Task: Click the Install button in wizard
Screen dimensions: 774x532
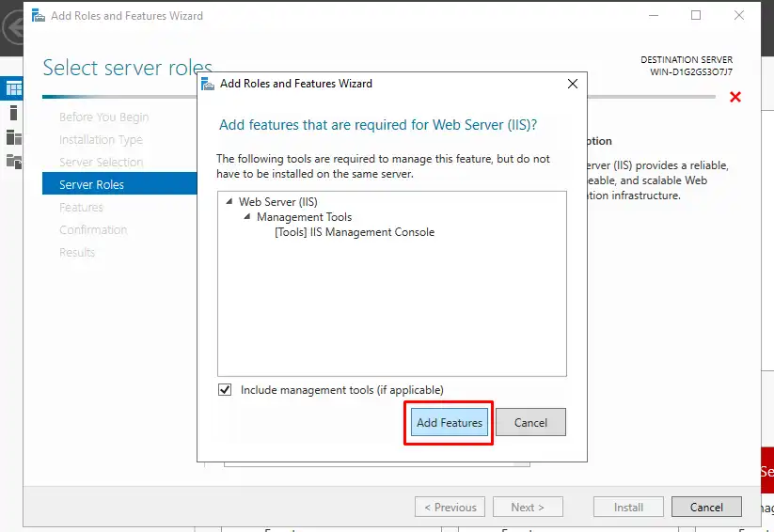Action: (x=628, y=507)
